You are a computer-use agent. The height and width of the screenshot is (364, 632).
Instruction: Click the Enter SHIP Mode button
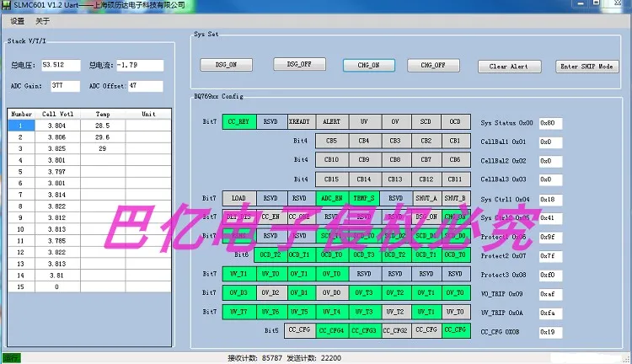586,67
